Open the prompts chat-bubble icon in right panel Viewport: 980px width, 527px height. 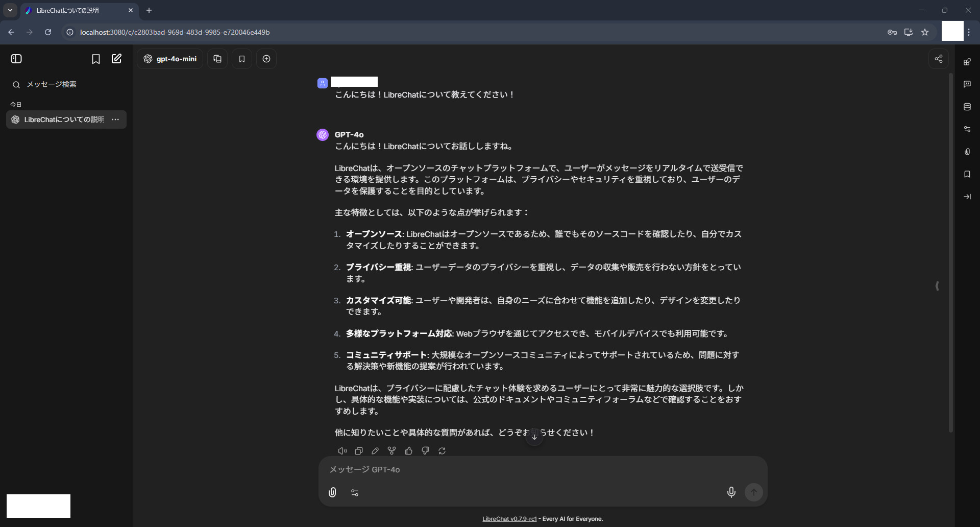[x=967, y=84]
